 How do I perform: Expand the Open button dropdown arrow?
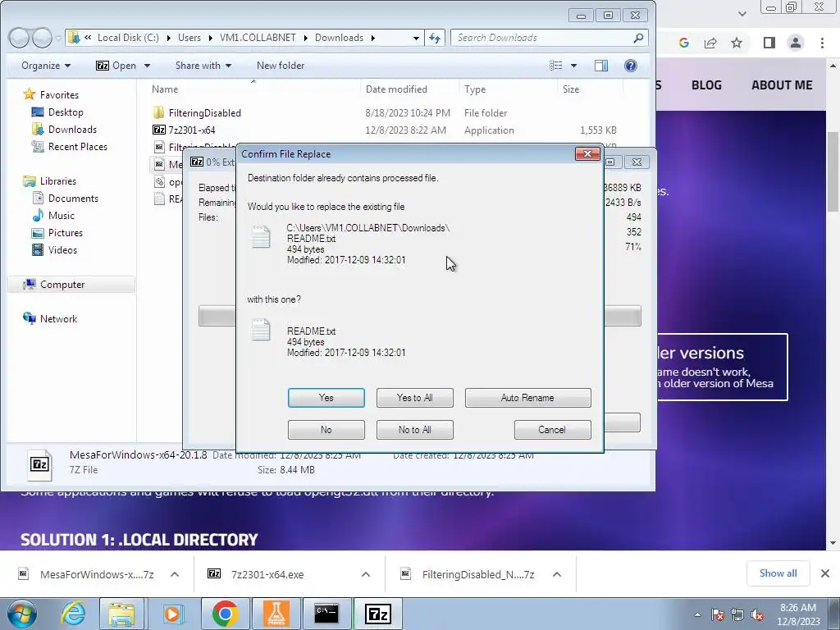click(x=147, y=66)
